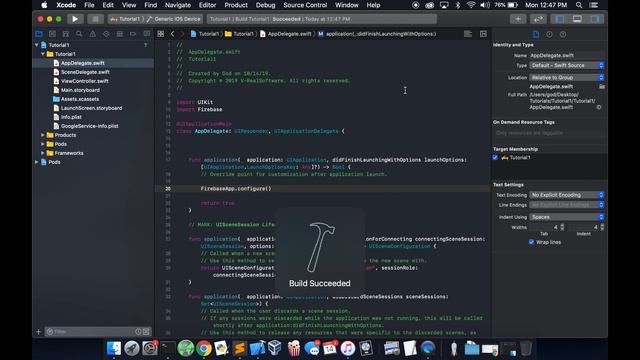Screen dimensions: 640x360
Task: Click the Stop button in toolbar
Action: coord(95,19)
